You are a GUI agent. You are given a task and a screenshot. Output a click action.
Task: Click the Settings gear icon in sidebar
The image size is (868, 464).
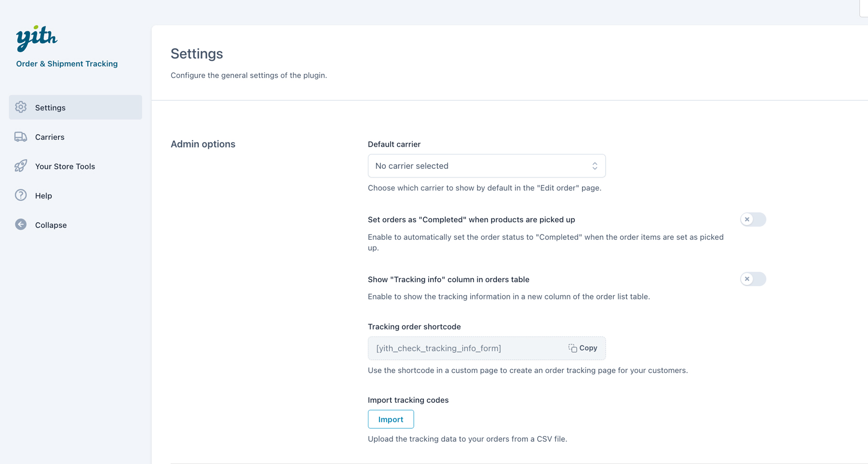click(21, 107)
